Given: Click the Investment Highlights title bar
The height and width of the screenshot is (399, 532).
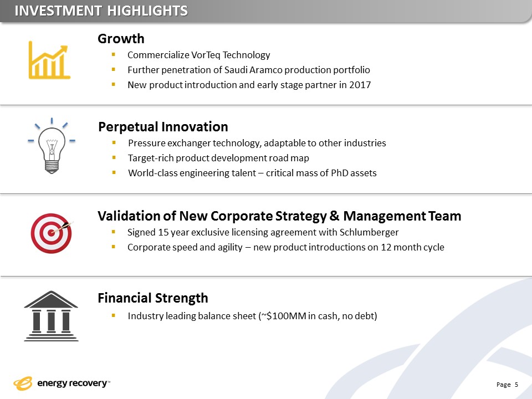Looking at the screenshot, I should (101, 11).
